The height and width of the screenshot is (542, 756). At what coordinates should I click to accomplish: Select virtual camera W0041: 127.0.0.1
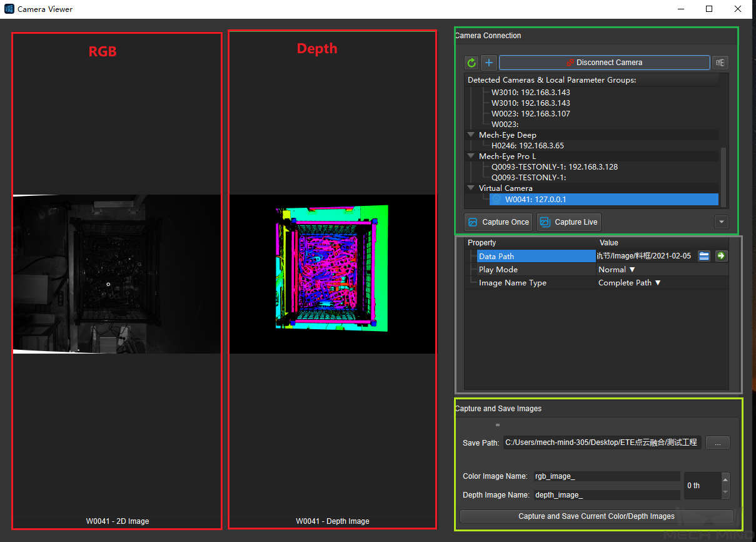pos(604,200)
